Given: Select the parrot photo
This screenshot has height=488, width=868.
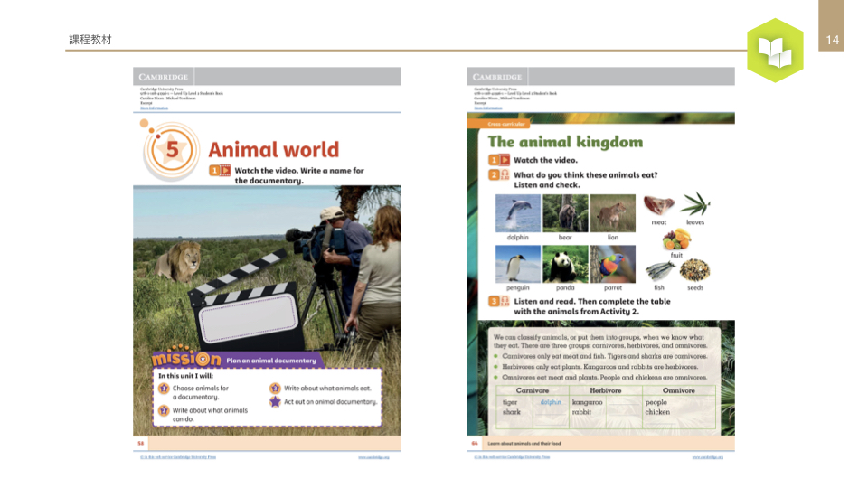Looking at the screenshot, I should (612, 264).
